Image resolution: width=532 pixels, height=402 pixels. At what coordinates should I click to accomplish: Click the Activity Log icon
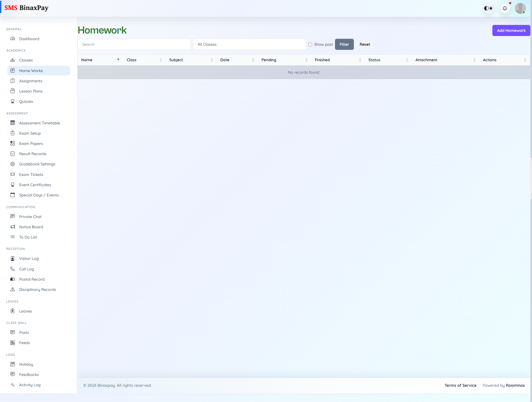(x=13, y=385)
